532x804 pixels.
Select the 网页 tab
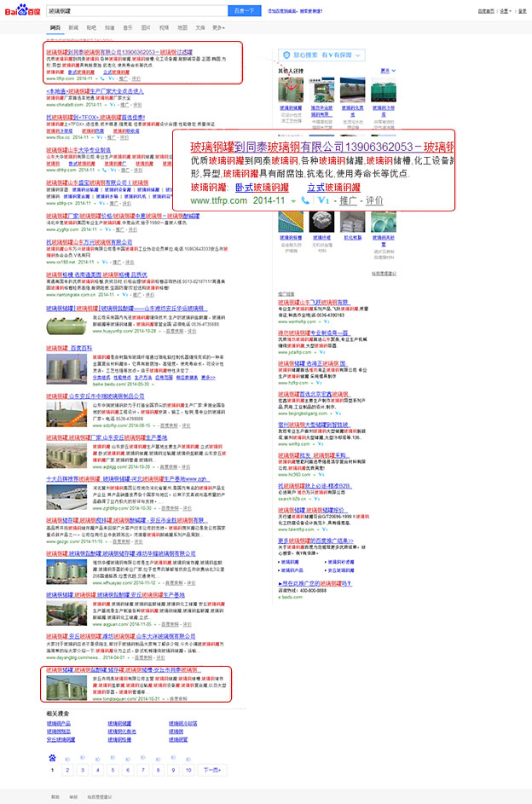click(x=55, y=27)
